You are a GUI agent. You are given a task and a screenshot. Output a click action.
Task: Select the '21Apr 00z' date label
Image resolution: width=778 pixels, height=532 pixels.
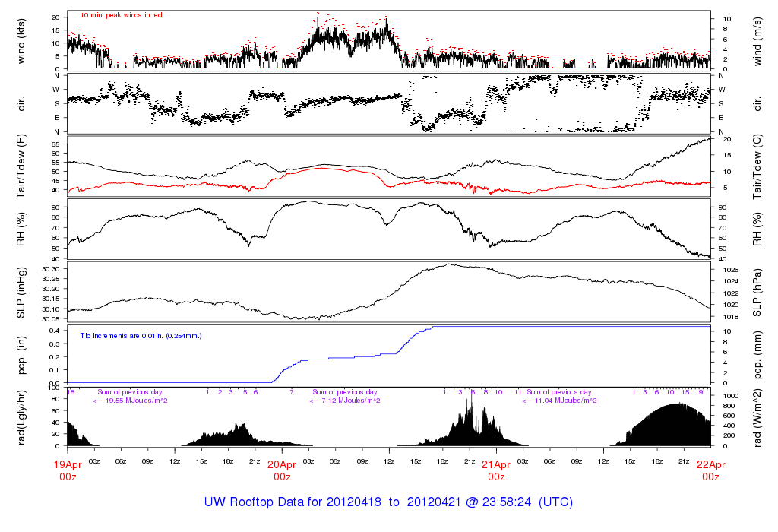tap(497, 470)
